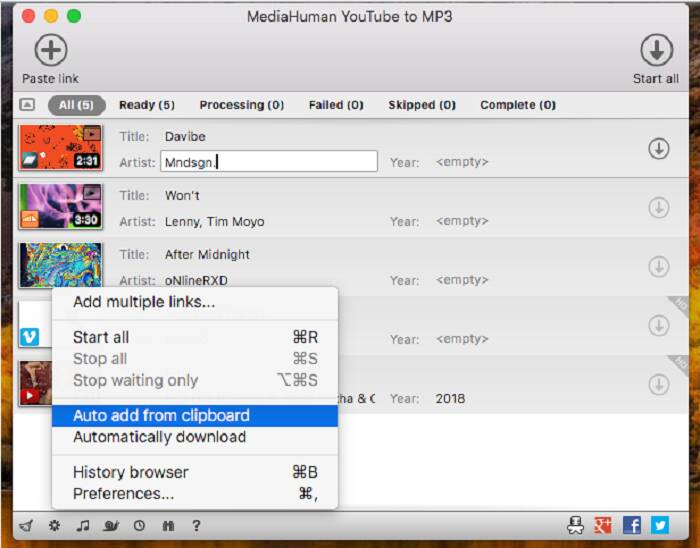Image resolution: width=700 pixels, height=548 pixels.
Task: Open the Google Plus link
Action: point(603,525)
